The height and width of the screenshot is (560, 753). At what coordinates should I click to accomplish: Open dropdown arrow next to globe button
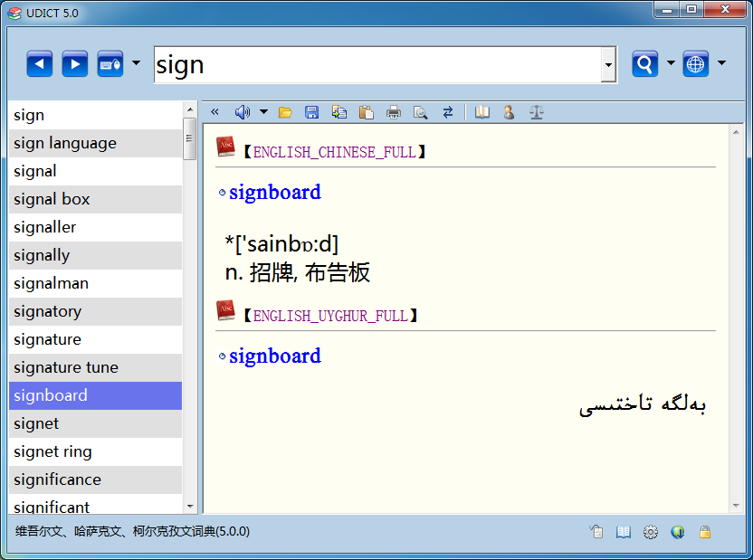click(x=721, y=63)
